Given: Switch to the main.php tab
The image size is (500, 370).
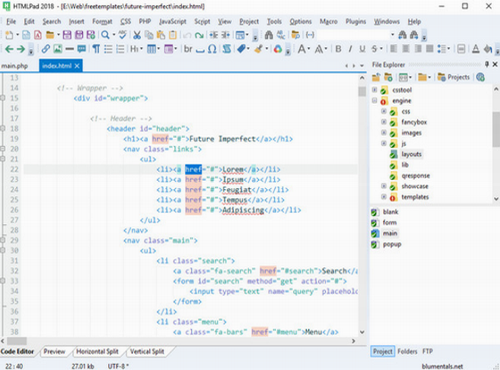Looking at the screenshot, I should [15, 66].
